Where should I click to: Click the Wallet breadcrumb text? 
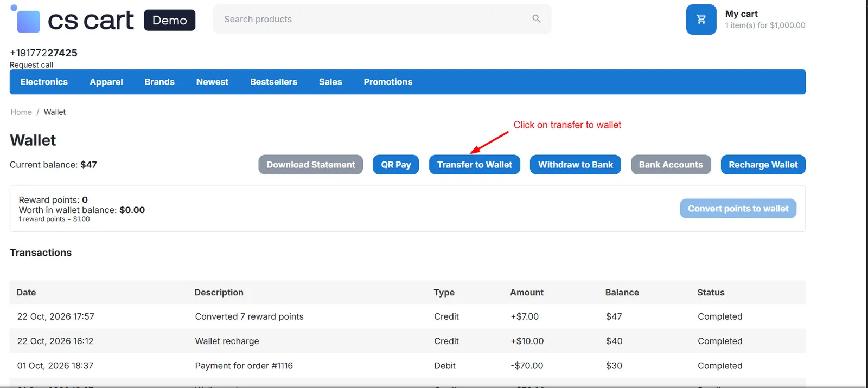55,112
